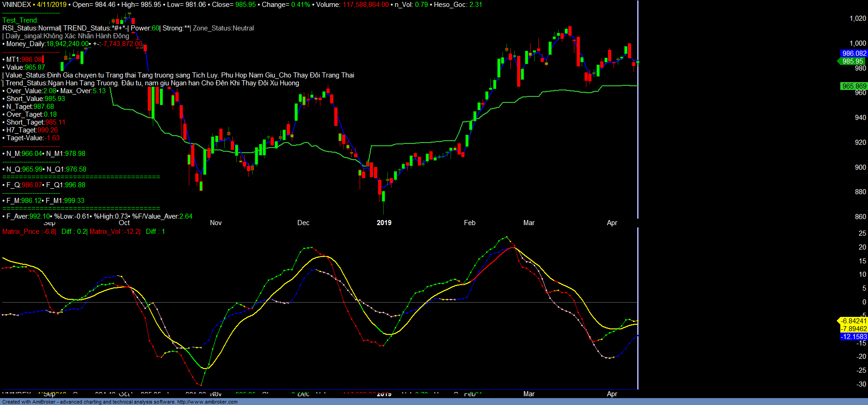Select the Dec label on price chart

303,223
